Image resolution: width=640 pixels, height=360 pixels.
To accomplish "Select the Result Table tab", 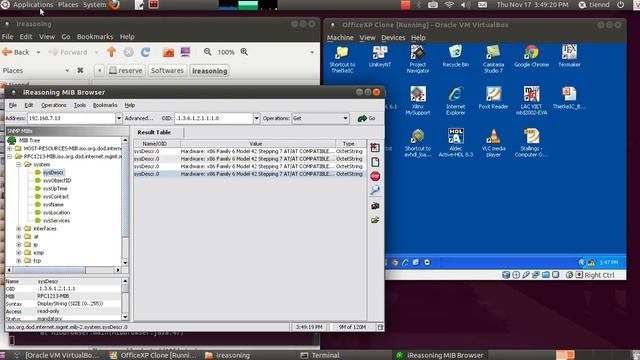I will click(x=154, y=132).
